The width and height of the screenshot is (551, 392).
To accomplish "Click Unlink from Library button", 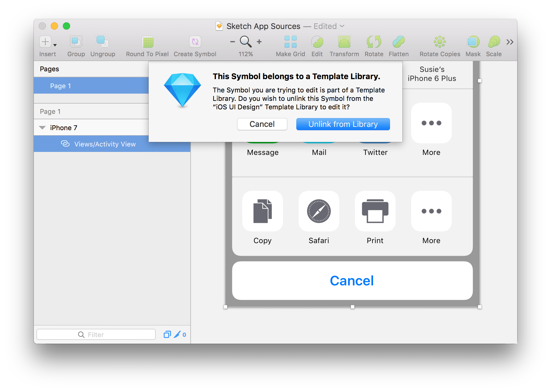I will [343, 124].
